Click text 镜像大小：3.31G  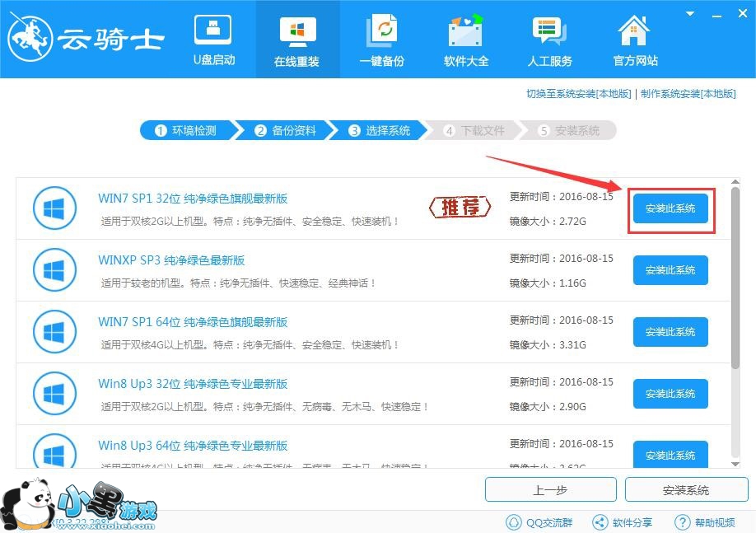(548, 345)
